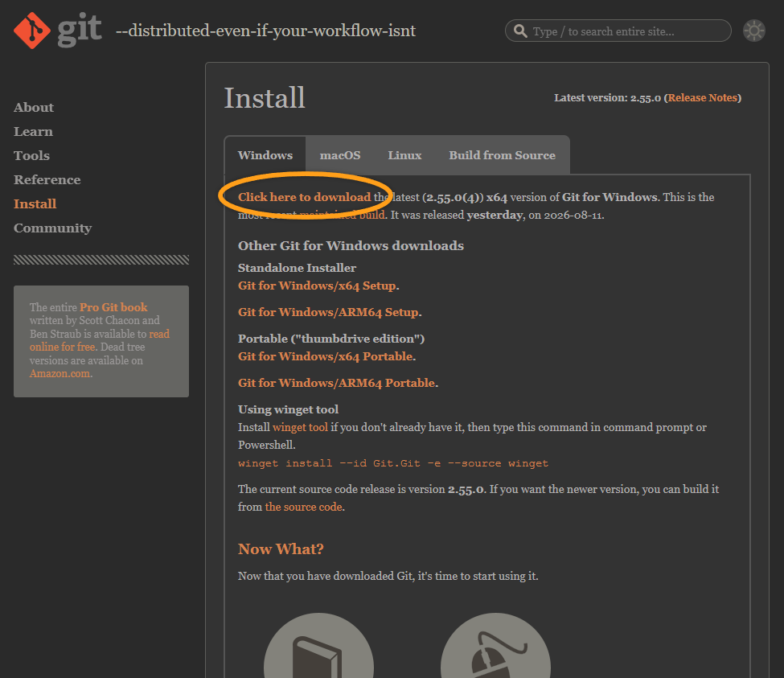Click the --distributed-even-if-your-workflow-isnt tagline
This screenshot has height=678, width=784.
265,31
